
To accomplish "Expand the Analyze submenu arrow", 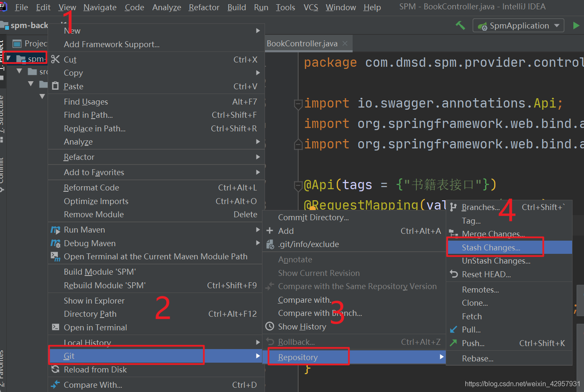I will coord(258,142).
